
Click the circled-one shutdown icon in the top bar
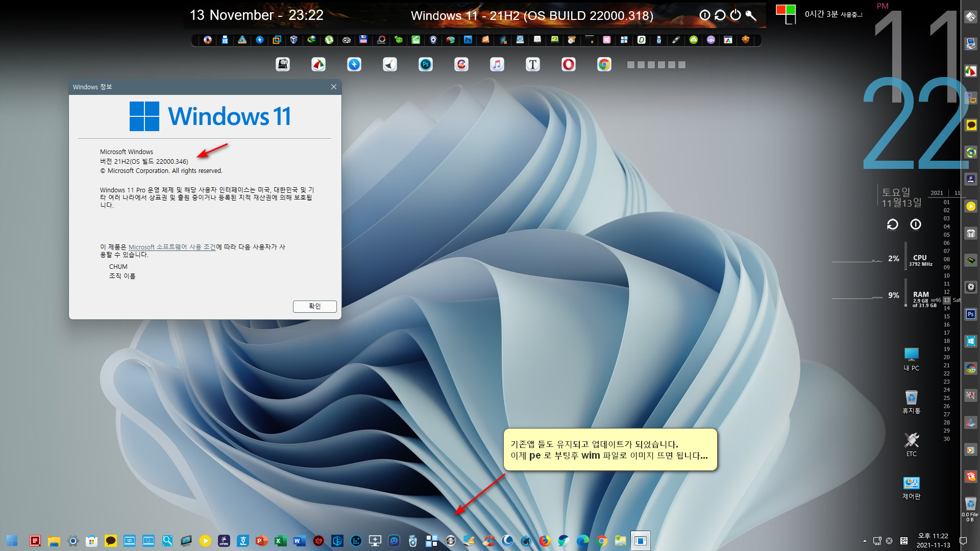pos(705,15)
